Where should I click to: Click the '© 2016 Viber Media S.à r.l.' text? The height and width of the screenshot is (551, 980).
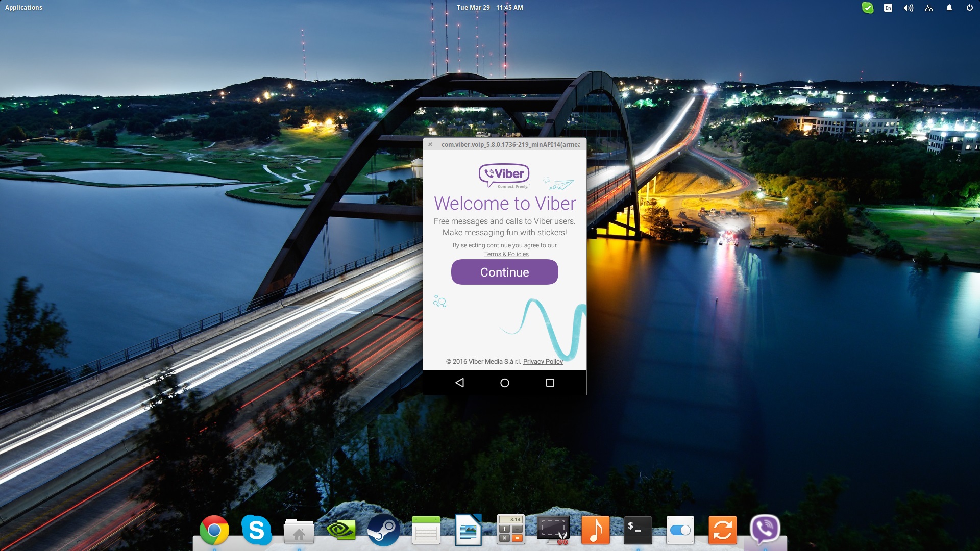coord(483,361)
